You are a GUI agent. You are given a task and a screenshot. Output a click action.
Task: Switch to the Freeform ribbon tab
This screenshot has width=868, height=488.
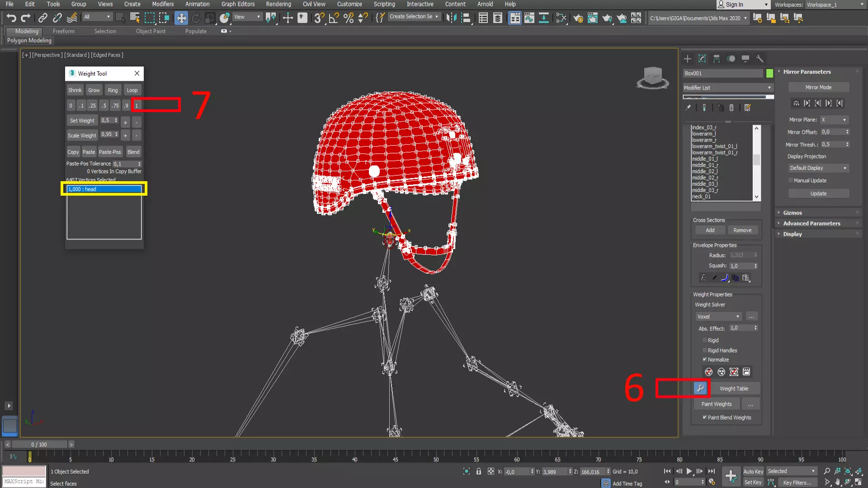[x=63, y=31]
